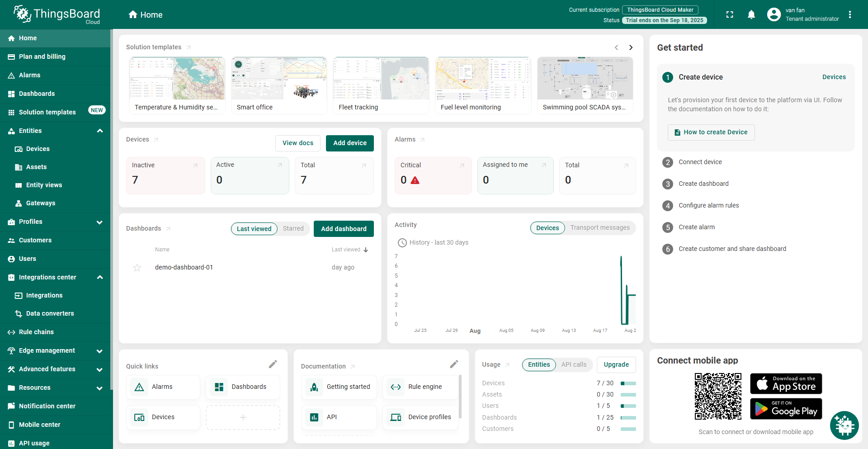
Task: Open the ThingsBoard assistant chat bubble
Action: pos(844,425)
